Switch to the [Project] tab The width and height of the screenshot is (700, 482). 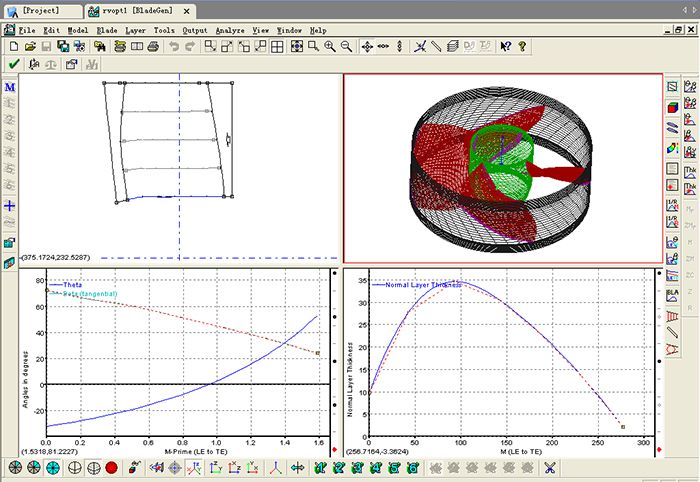pos(40,10)
